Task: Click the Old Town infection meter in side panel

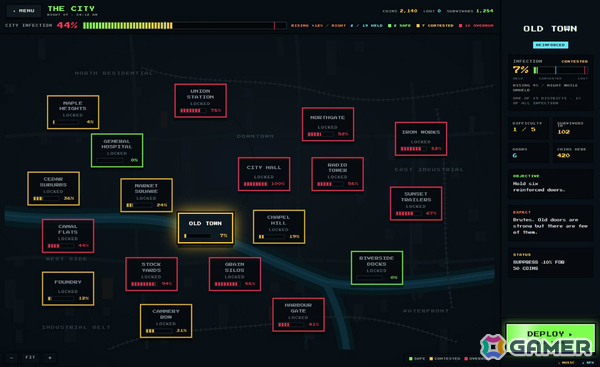Action: click(x=561, y=70)
